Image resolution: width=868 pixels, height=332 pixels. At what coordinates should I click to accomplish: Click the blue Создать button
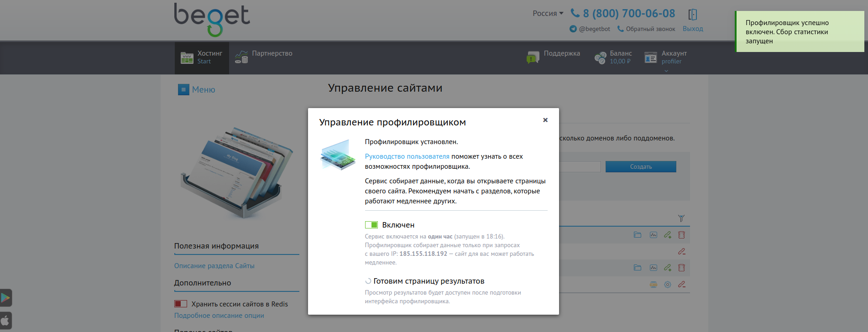[x=641, y=166]
